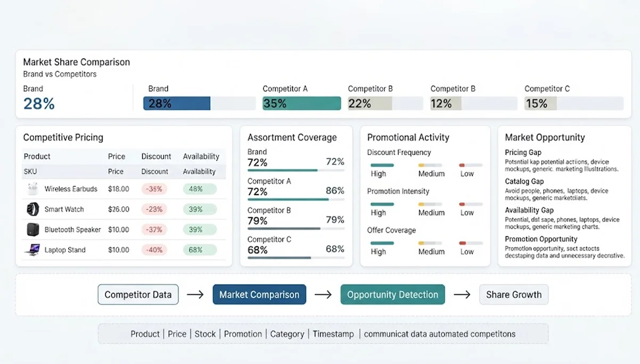Click the Market Share Comparison title
Viewport: 640px width, 364px height.
[x=77, y=62]
